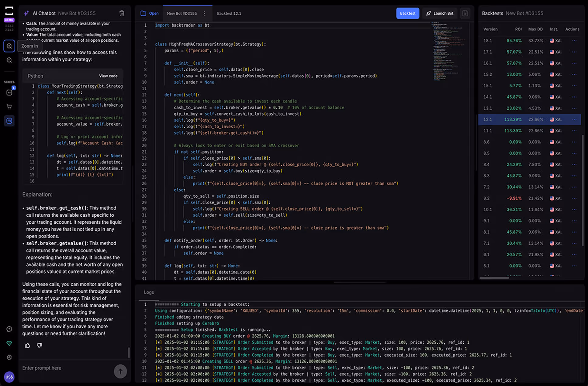Click the 85.76% ROI value
This screenshot has width=588, height=386.
[514, 41]
